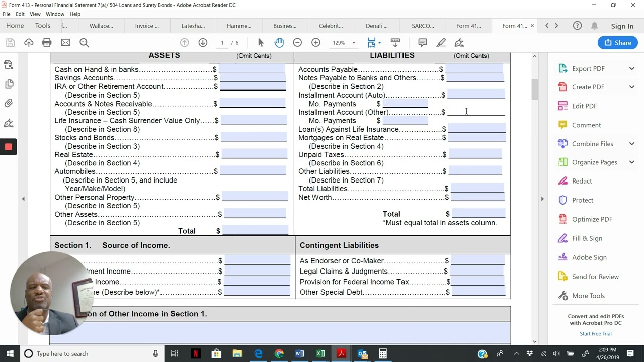Select the Highlight pen tool
644x362 pixels.
[x=441, y=43]
